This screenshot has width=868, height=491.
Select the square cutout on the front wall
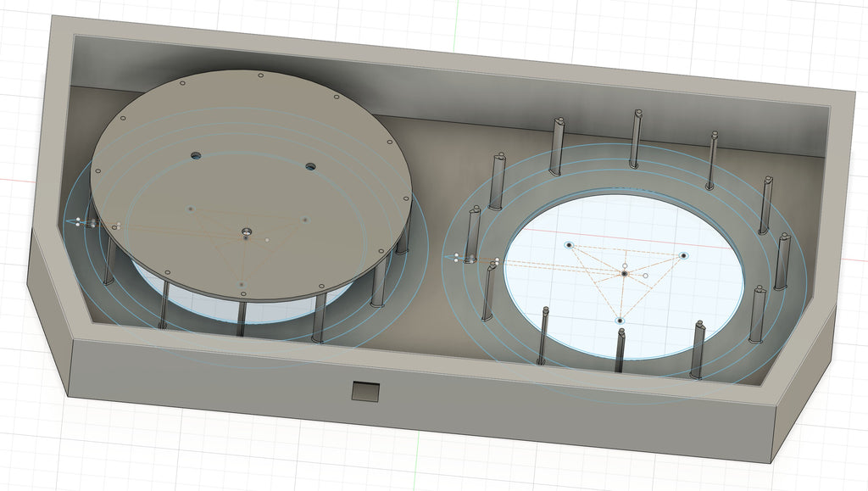coord(366,392)
